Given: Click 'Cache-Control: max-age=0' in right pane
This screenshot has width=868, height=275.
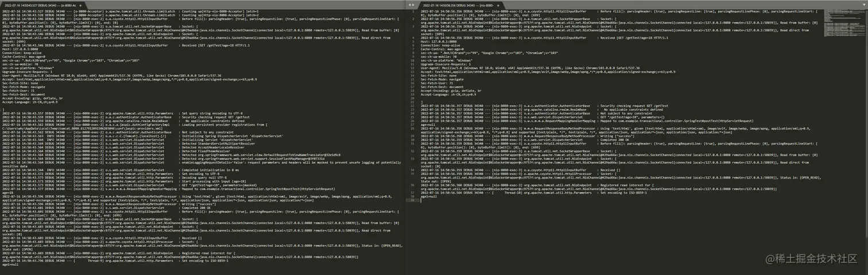Looking at the screenshot, I should (442, 49).
